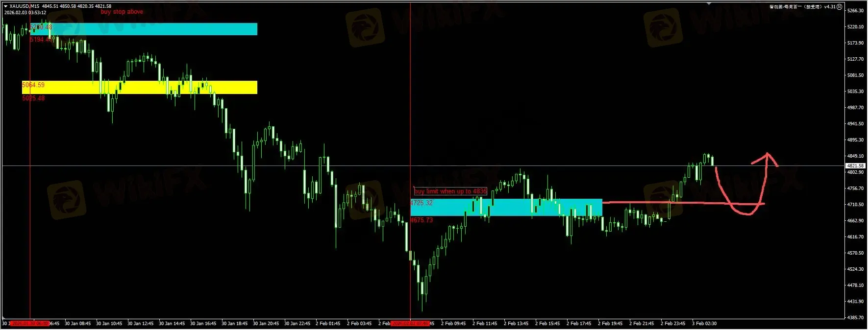Click 5173.90 on the price scale

click(855, 43)
